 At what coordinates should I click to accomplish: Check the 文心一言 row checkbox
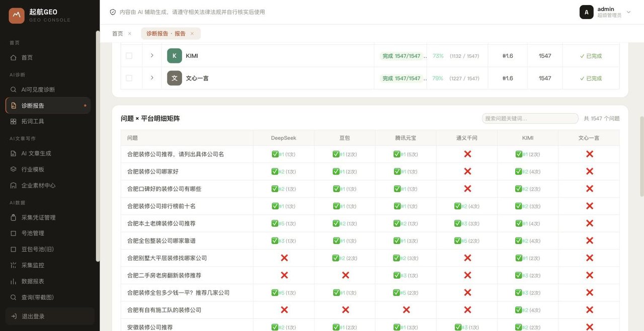click(x=129, y=78)
